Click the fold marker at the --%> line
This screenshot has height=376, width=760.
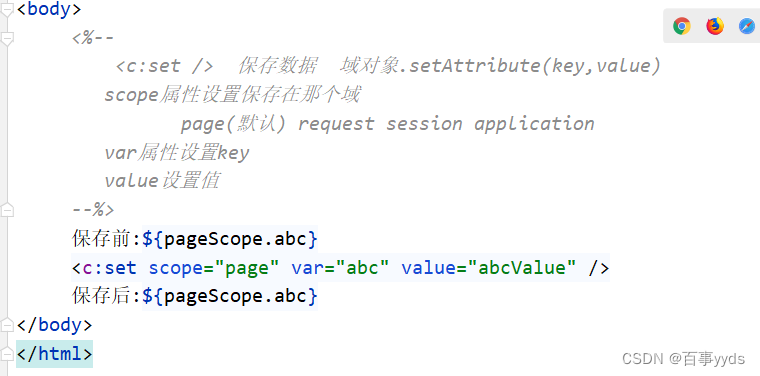click(6, 210)
